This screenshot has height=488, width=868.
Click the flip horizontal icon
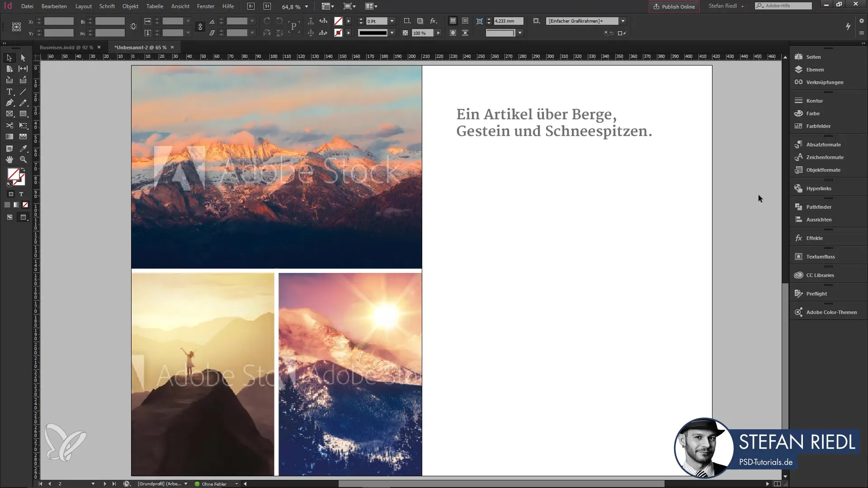(267, 33)
